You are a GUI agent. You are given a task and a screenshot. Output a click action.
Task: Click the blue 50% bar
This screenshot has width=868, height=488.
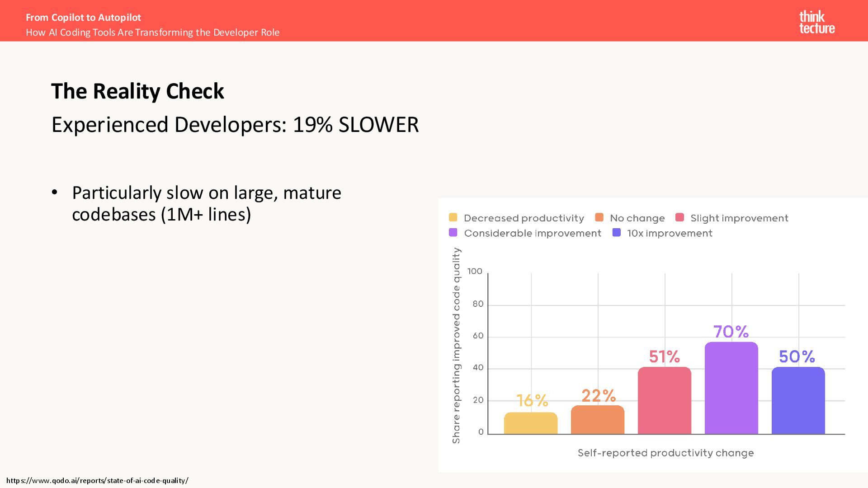pos(798,401)
